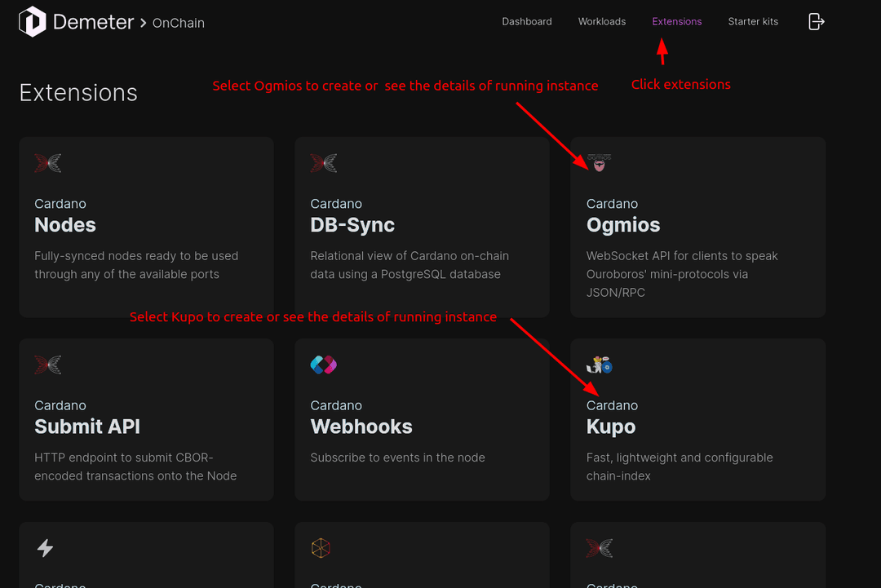Image resolution: width=881 pixels, height=588 pixels.
Task: Click 'Relational view of Cardano on-chain' description
Action: (410, 256)
